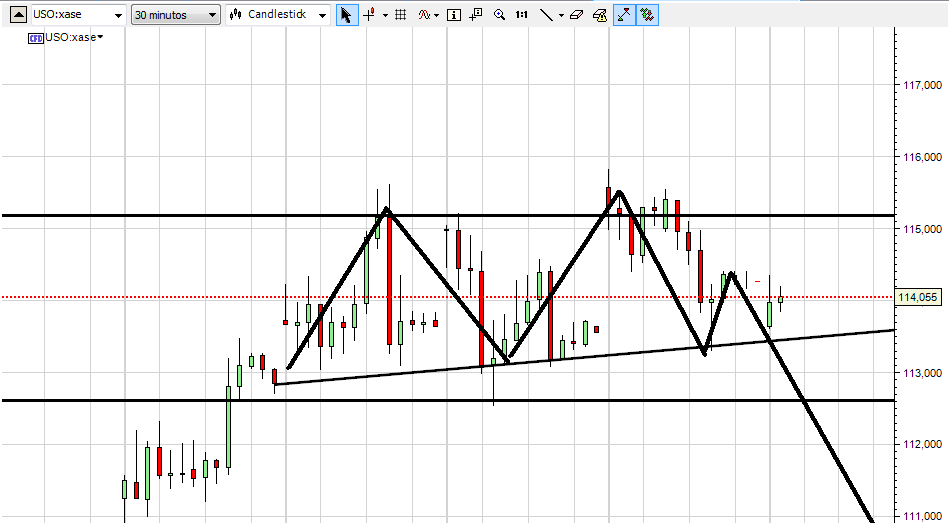Click the 112,000 price axis label
949x523 pixels.
pyautogui.click(x=922, y=444)
